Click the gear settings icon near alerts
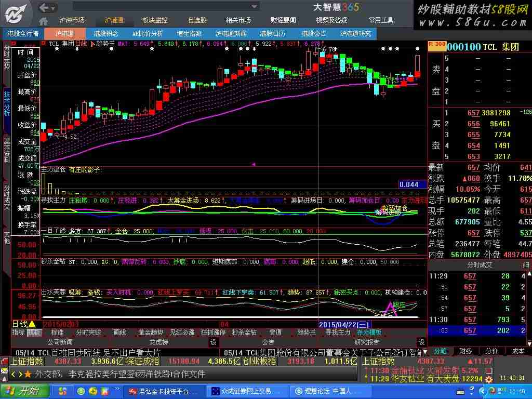 [489, 380]
